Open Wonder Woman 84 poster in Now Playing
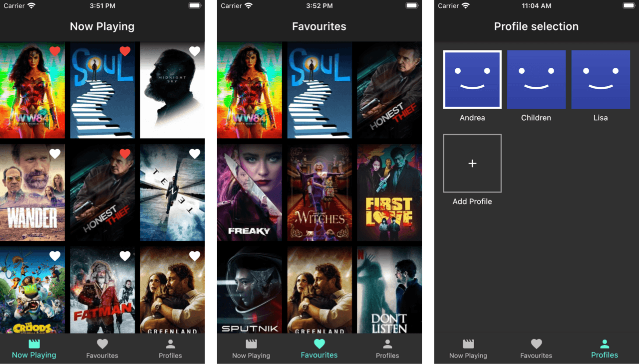 tap(32, 90)
